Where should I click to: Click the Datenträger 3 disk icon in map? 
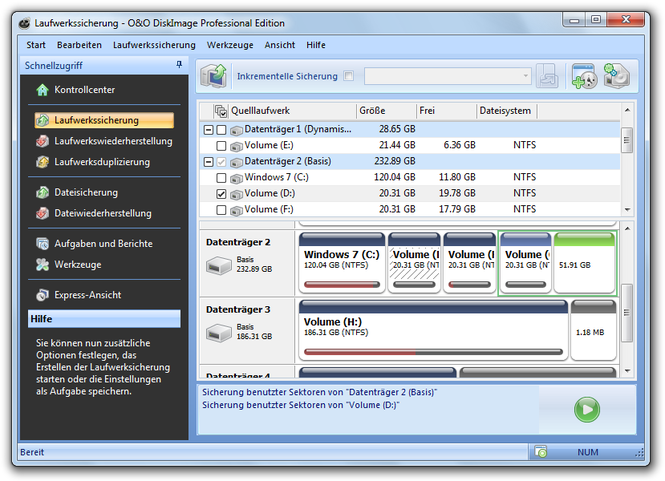(219, 333)
